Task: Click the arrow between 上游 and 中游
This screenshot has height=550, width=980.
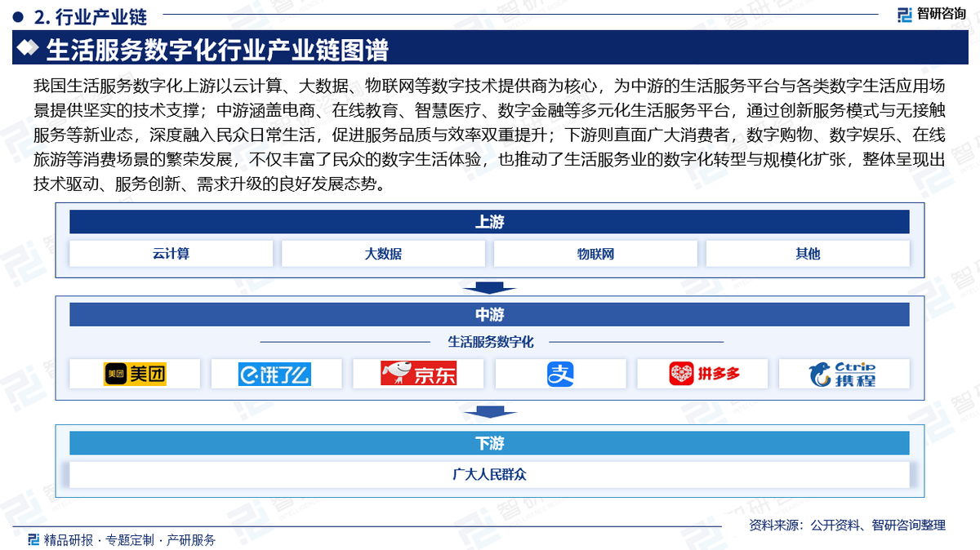Action: 489,287
